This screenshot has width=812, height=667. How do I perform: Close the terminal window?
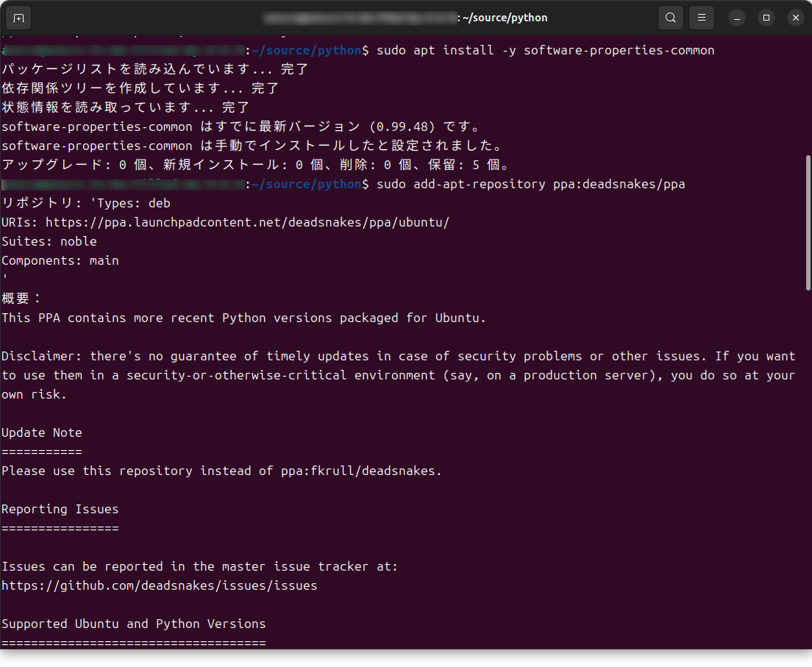click(795, 18)
